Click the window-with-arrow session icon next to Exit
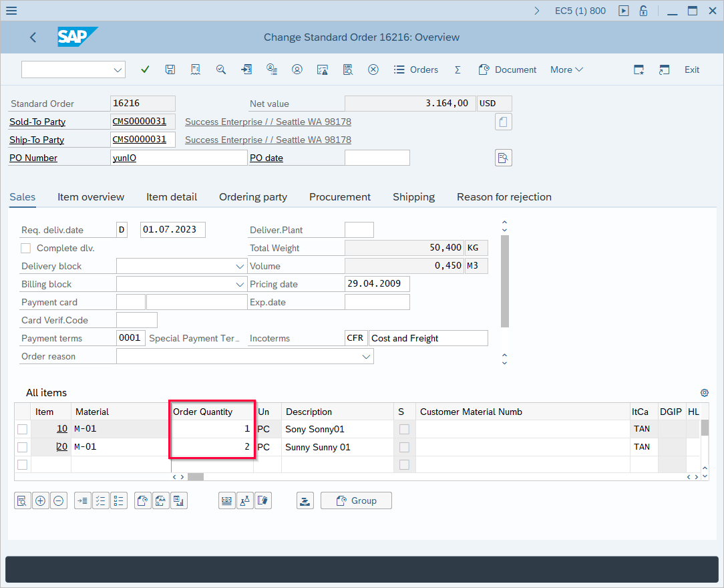Viewport: 724px width, 588px height. click(x=664, y=69)
